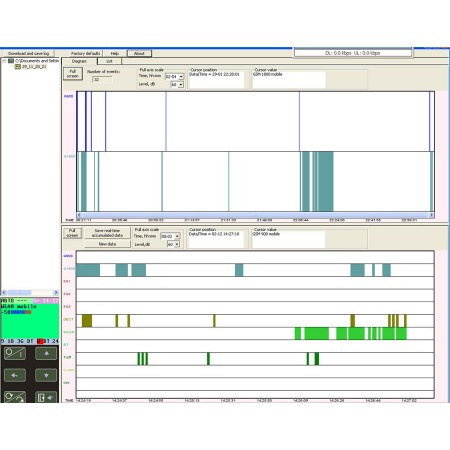This screenshot has height=450, width=450.
Task: Open the upper Level dB dropdown
Action: 181,85
